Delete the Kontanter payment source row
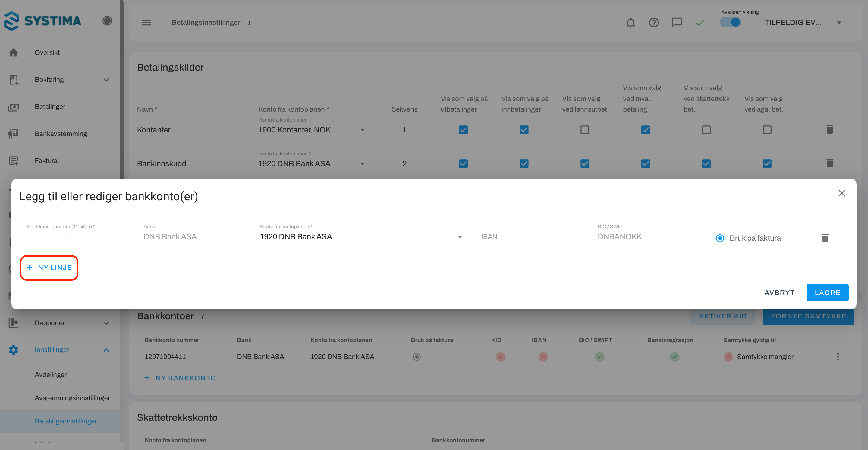Viewport: 868px width, 450px height. pos(830,129)
